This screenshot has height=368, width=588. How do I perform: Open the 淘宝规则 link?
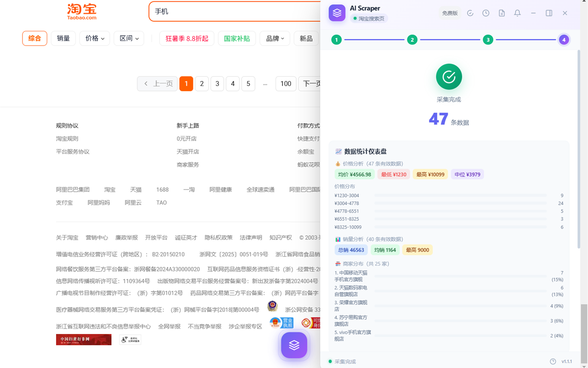click(67, 138)
